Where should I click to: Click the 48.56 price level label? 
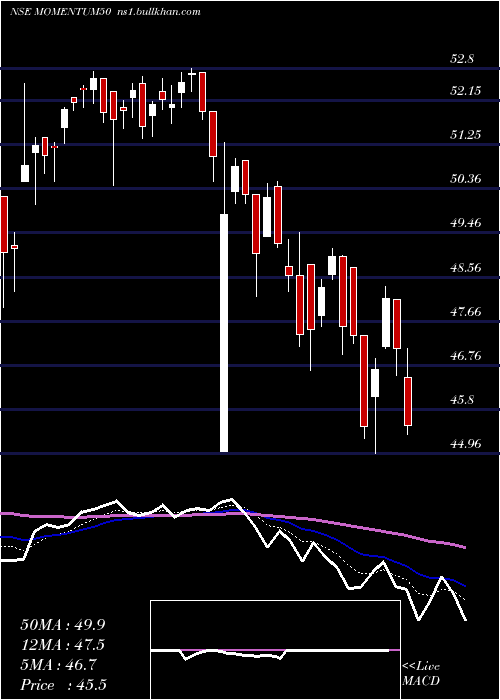click(x=466, y=267)
